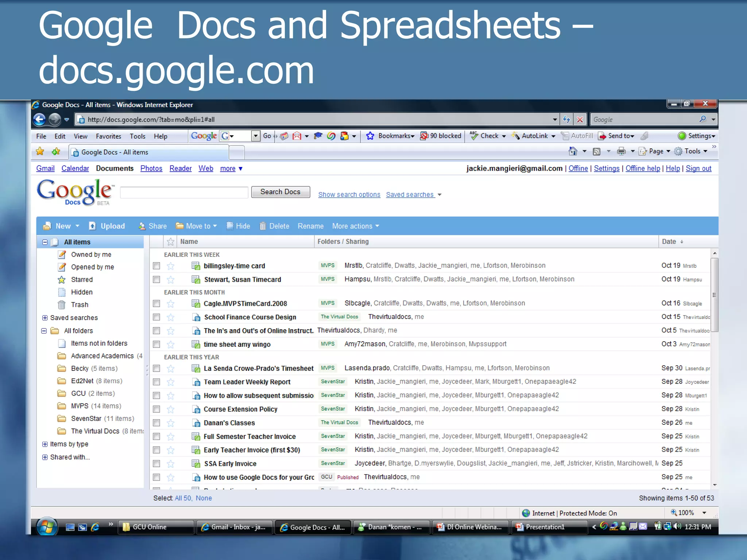Open Offline help link

pos(643,168)
